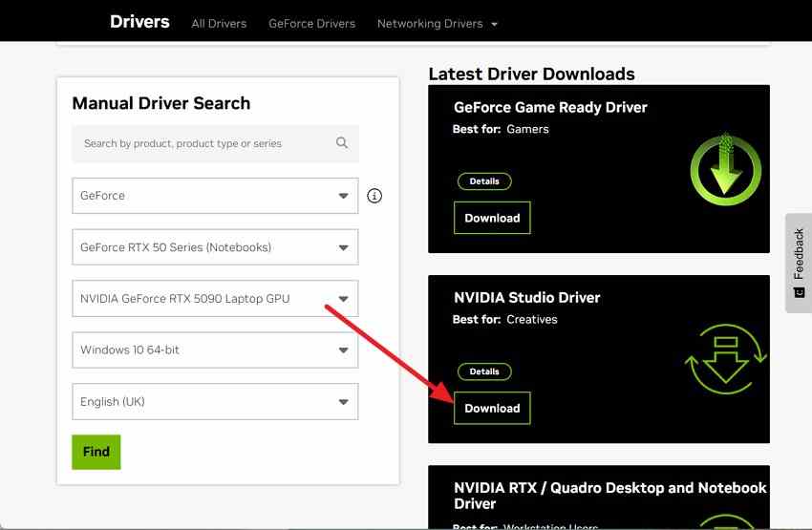Expand the Networking Drivers menu arrow
Screen dimensions: 812x530
pos(494,24)
